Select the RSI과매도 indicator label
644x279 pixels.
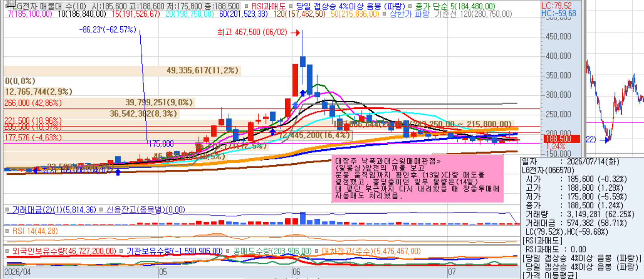coord(269,7)
